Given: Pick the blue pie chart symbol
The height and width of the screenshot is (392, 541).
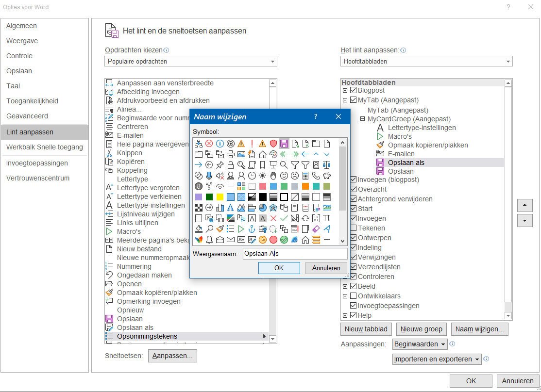Looking at the screenshot, I should tap(263, 208).
